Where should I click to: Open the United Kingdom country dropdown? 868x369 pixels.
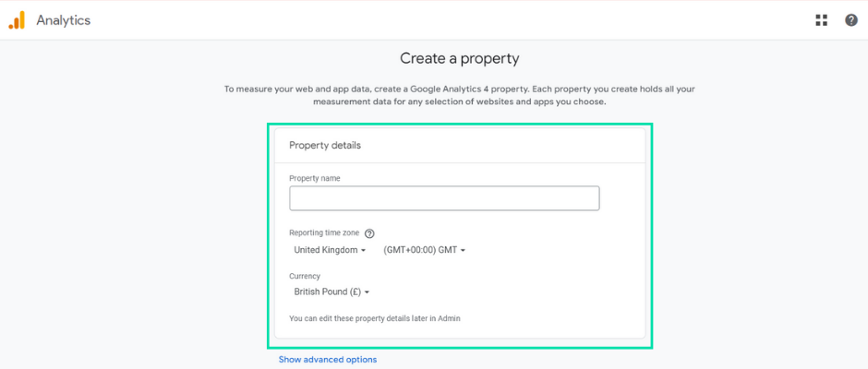[x=330, y=250]
